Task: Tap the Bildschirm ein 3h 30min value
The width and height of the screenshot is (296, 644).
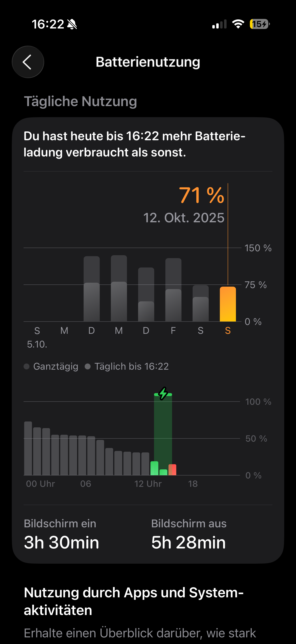Action: click(x=61, y=542)
